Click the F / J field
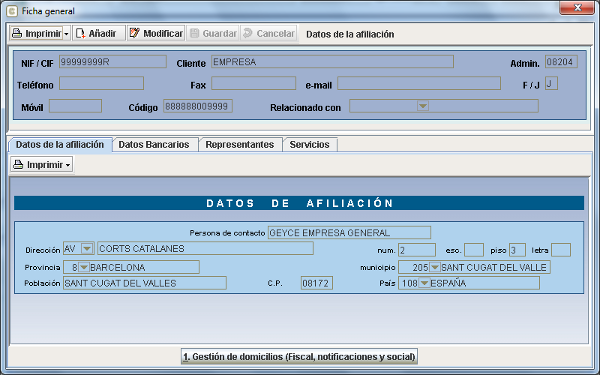600x375 pixels. click(x=551, y=83)
